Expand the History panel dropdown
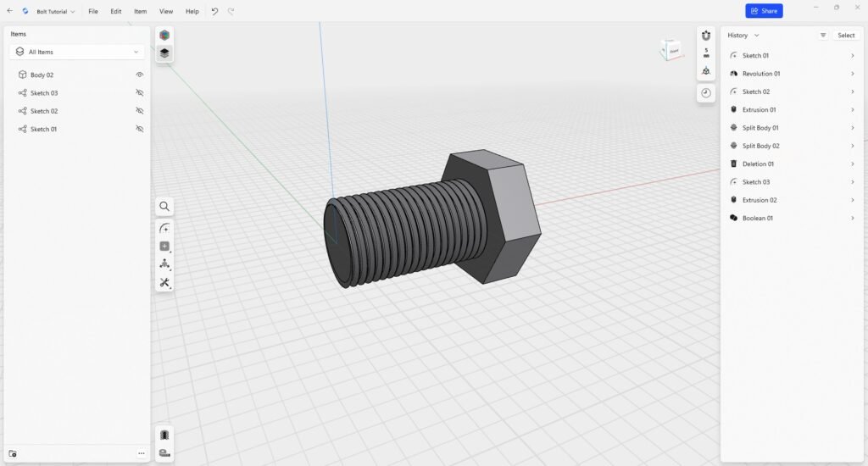Viewport: 868px width, 466px height. pos(743,36)
